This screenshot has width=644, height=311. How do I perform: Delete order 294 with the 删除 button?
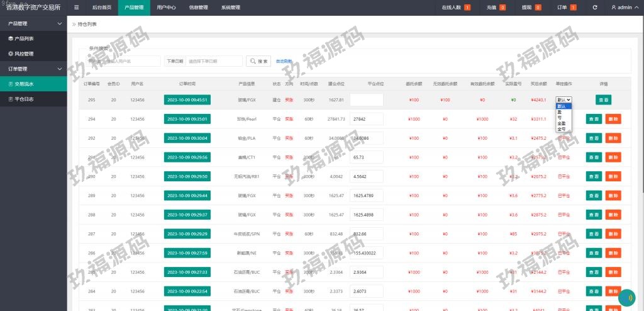pyautogui.click(x=613, y=118)
